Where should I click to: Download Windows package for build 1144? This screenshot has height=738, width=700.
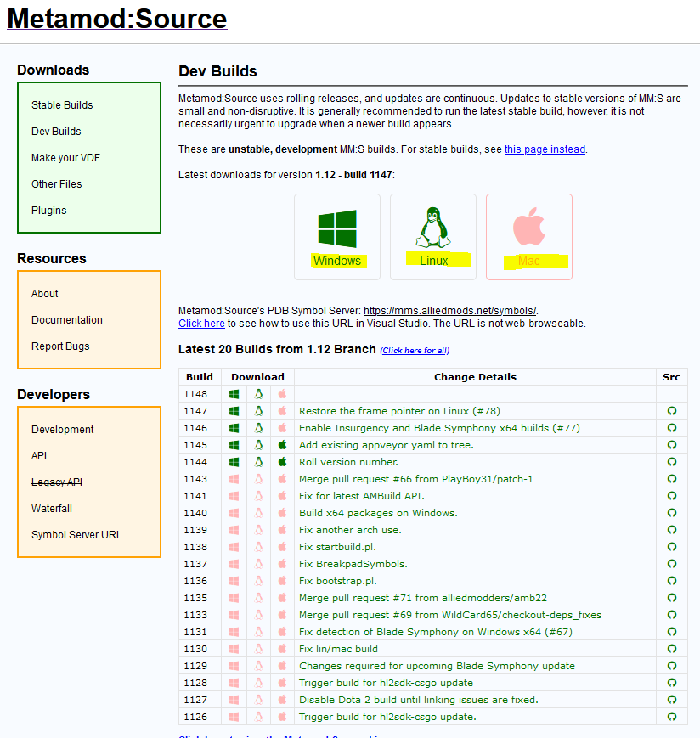234,462
